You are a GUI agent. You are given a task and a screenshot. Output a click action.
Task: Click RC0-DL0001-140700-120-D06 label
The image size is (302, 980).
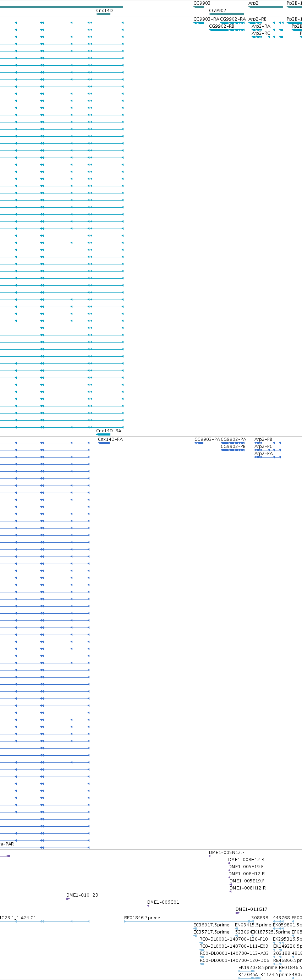pos(234,960)
